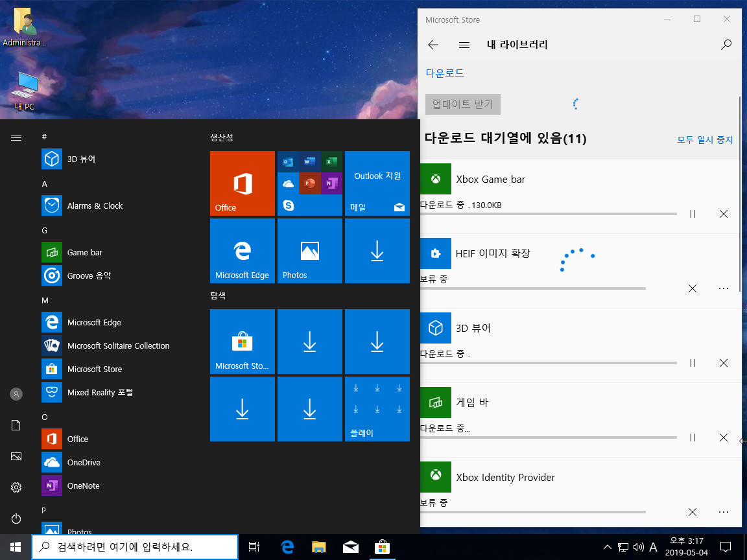
Task: Open Task View on taskbar
Action: 254,546
